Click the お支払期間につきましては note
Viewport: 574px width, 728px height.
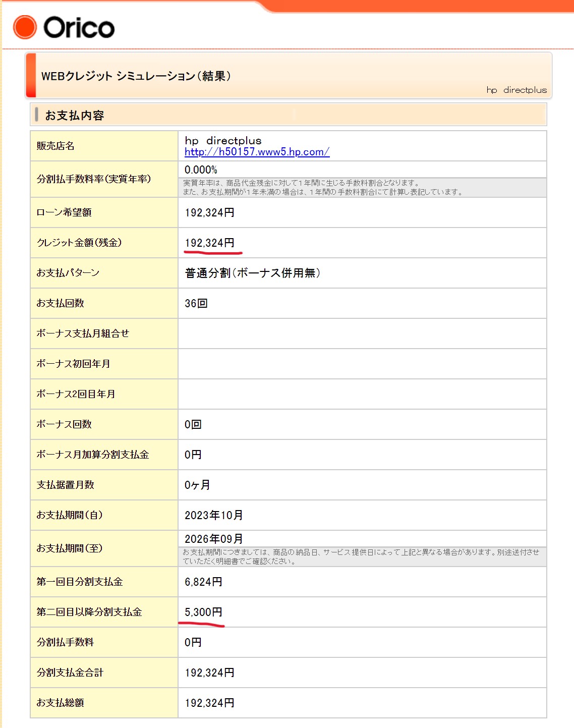[361, 556]
